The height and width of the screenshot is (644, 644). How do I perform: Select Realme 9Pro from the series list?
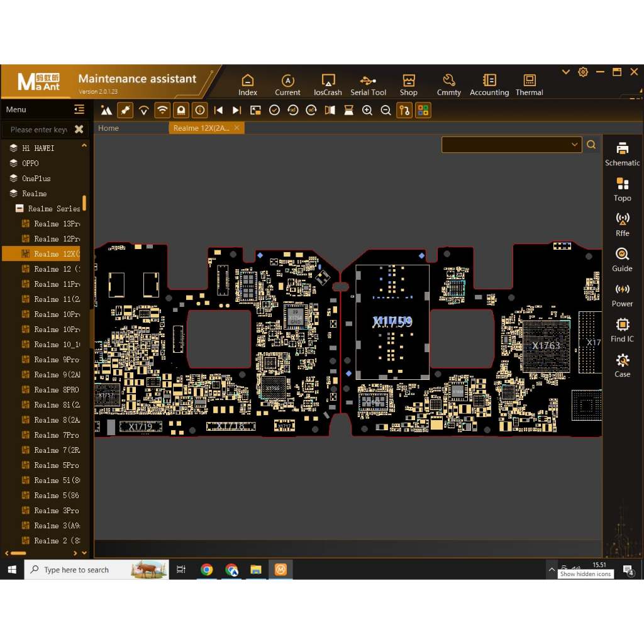coord(53,359)
